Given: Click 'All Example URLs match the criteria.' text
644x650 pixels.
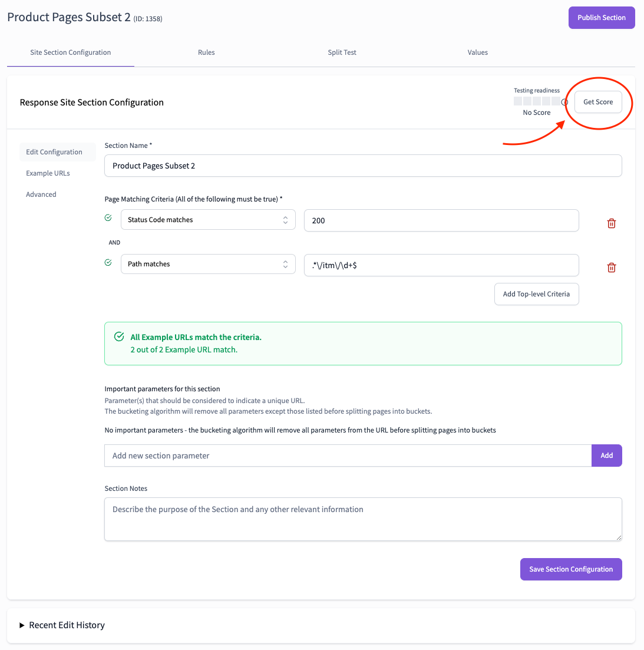Looking at the screenshot, I should point(196,337).
